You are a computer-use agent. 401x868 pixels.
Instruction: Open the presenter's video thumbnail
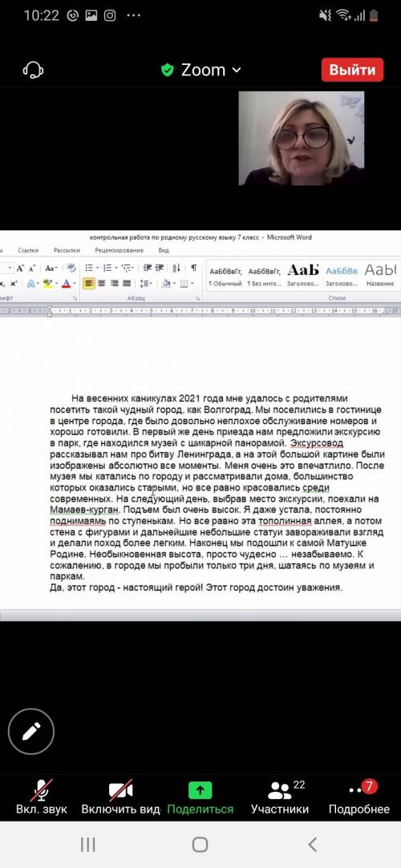coord(302,139)
